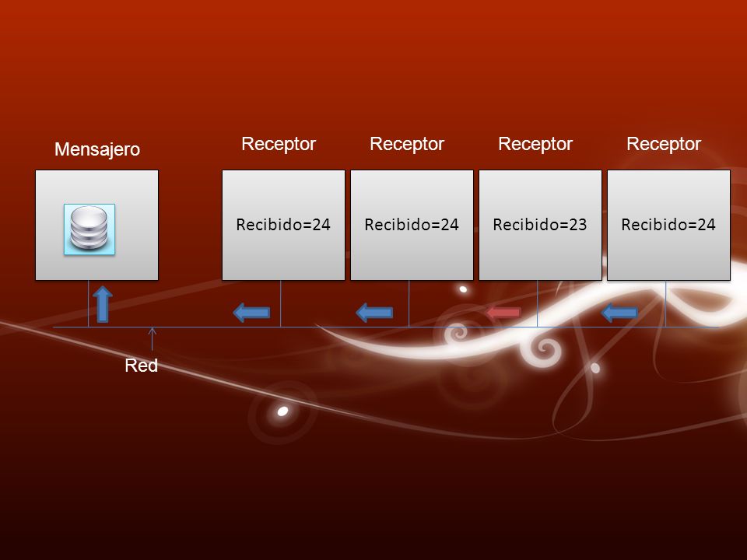Select the Recibido=23 text

point(540,224)
